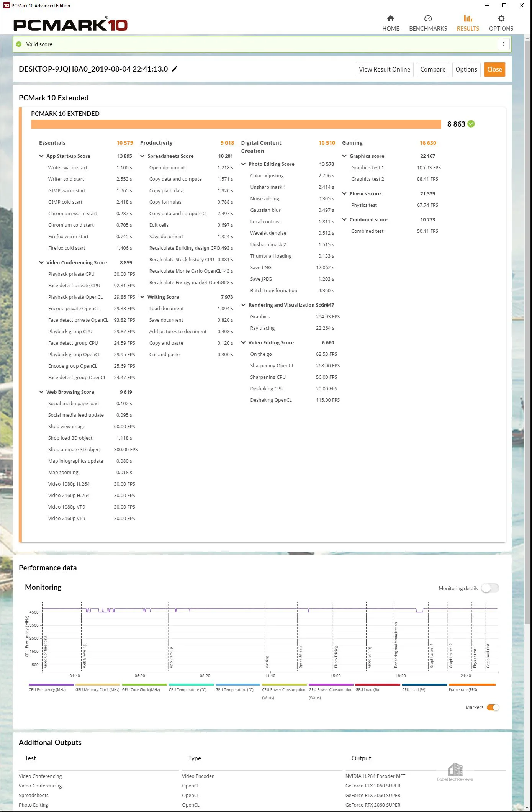This screenshot has width=532, height=812.
Task: Click the options gear icon
Action: [501, 18]
